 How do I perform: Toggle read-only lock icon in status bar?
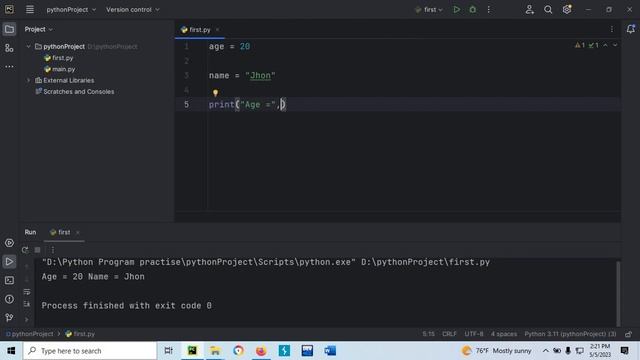[629, 334]
